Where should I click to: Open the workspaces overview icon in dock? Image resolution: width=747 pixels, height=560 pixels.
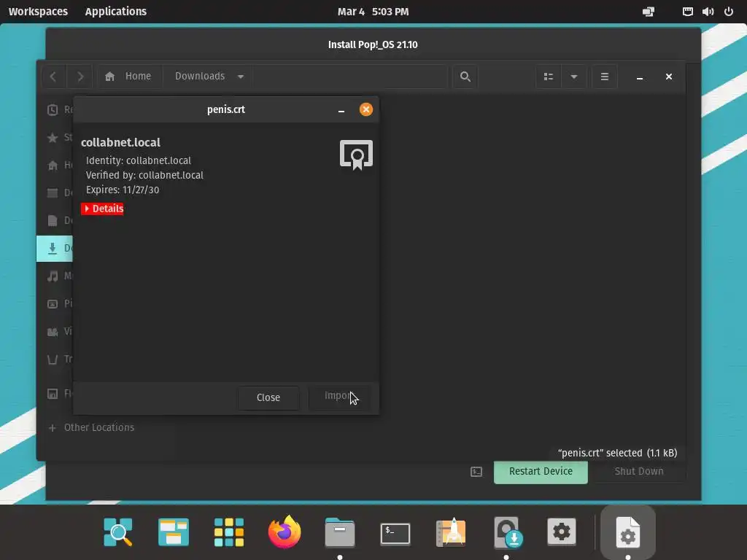[174, 532]
